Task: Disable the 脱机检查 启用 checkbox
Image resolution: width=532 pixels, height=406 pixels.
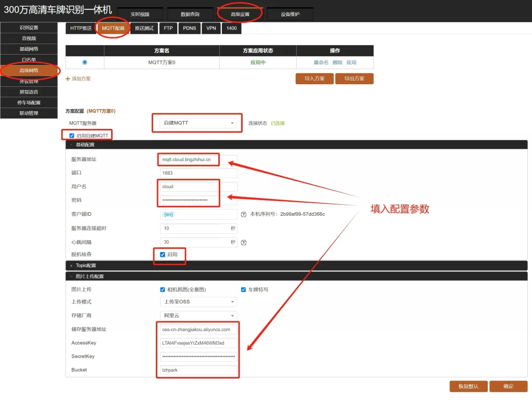Action: click(162, 255)
